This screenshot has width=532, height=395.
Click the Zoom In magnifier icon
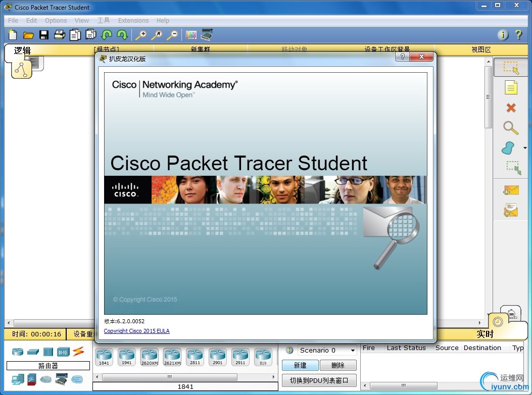(141, 35)
